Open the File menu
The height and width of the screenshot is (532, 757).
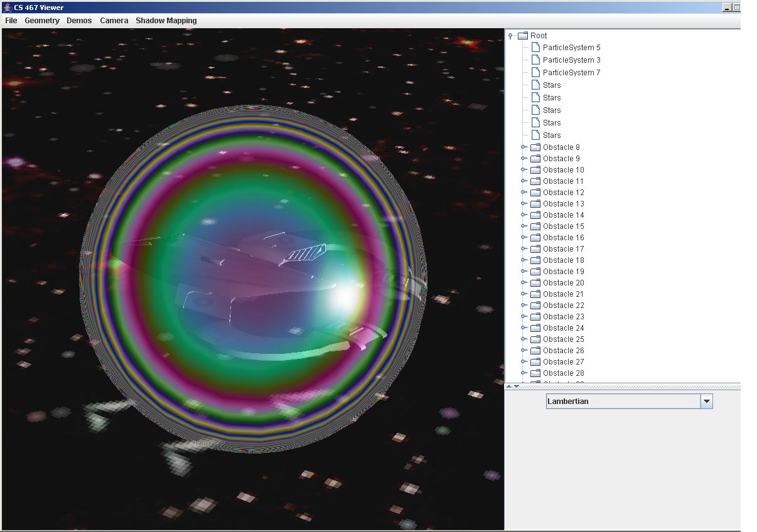coord(11,21)
